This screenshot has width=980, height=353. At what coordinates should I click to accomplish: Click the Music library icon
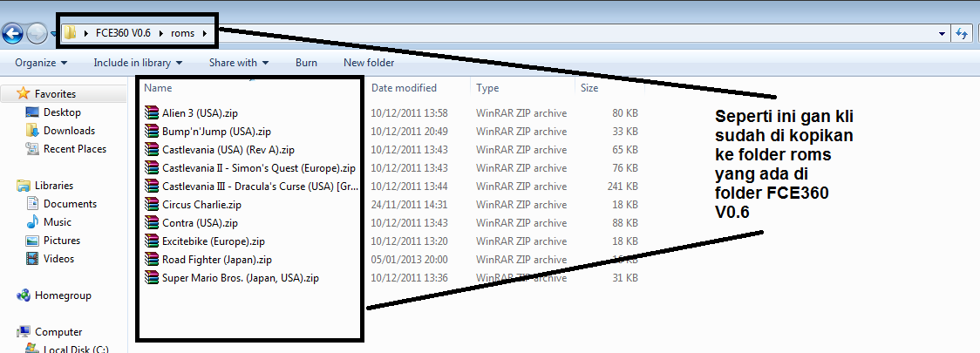click(x=32, y=221)
